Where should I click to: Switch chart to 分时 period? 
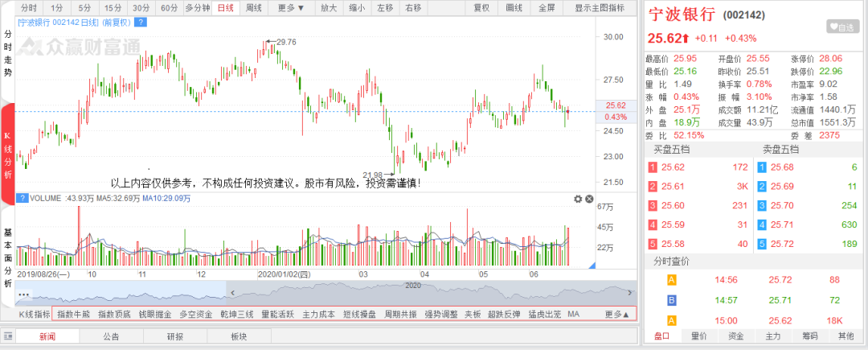click(x=29, y=8)
